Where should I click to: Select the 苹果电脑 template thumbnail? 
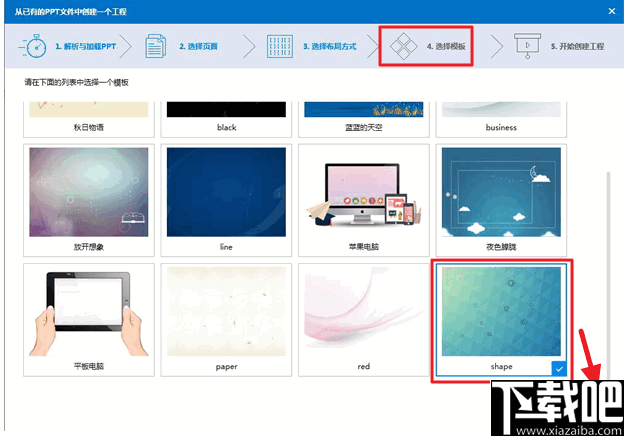click(x=364, y=192)
